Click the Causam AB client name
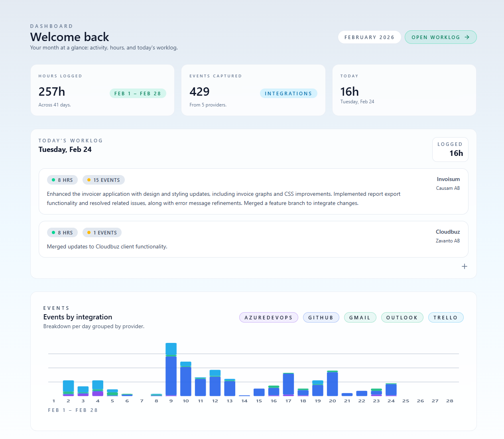 click(x=448, y=188)
